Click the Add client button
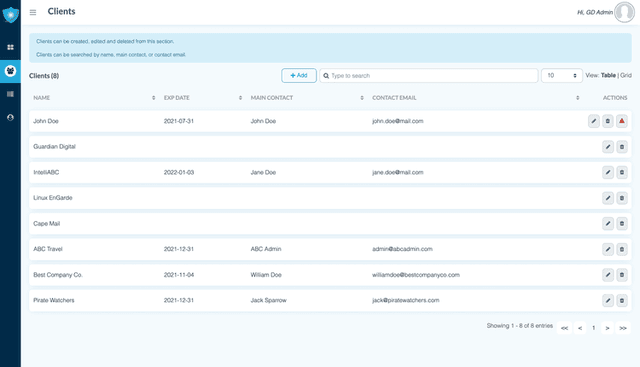This screenshot has height=367, width=640. point(299,76)
